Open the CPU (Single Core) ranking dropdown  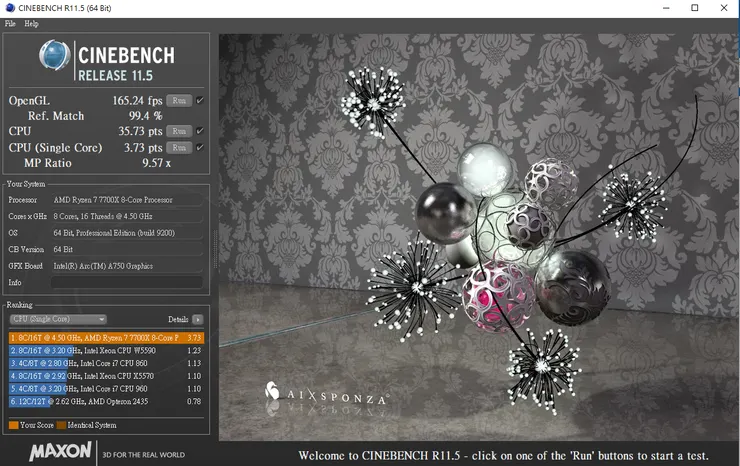[58, 320]
